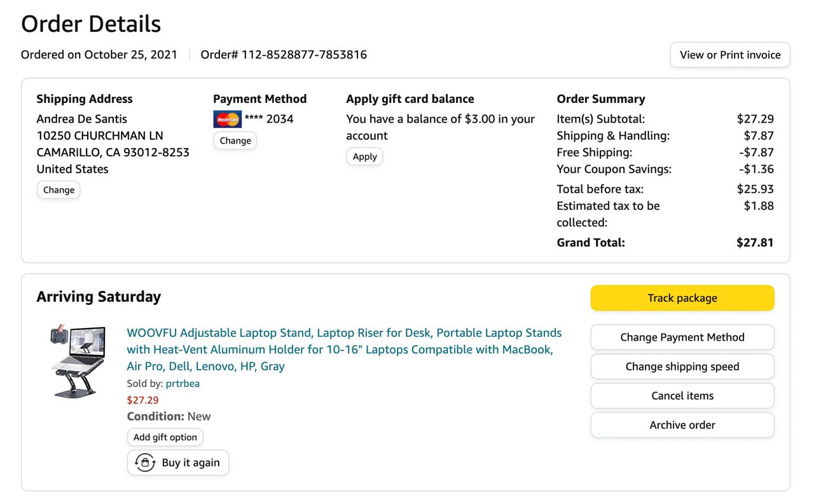Select Change shipping speed
Viewport: 814px width, 504px height.
pyautogui.click(x=682, y=367)
